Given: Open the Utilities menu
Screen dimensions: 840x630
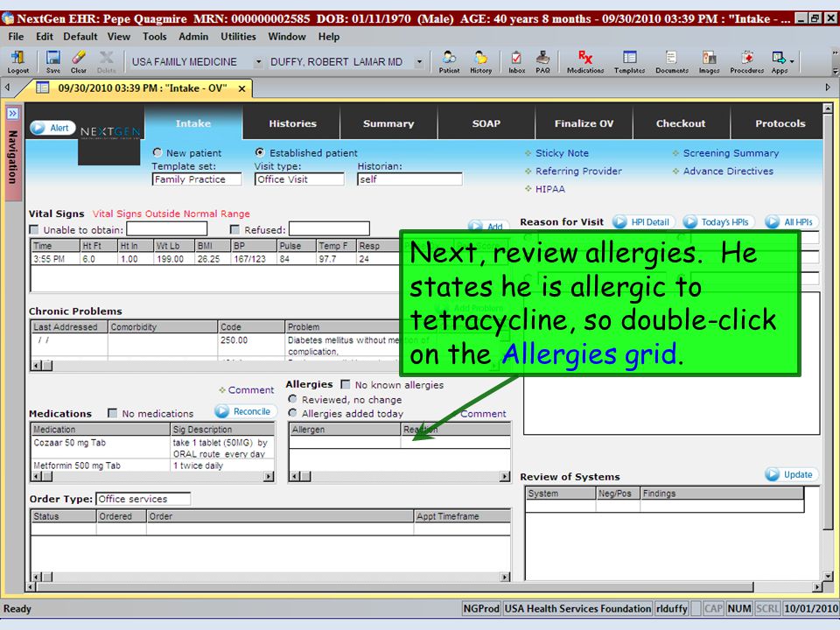Looking at the screenshot, I should tap(238, 37).
